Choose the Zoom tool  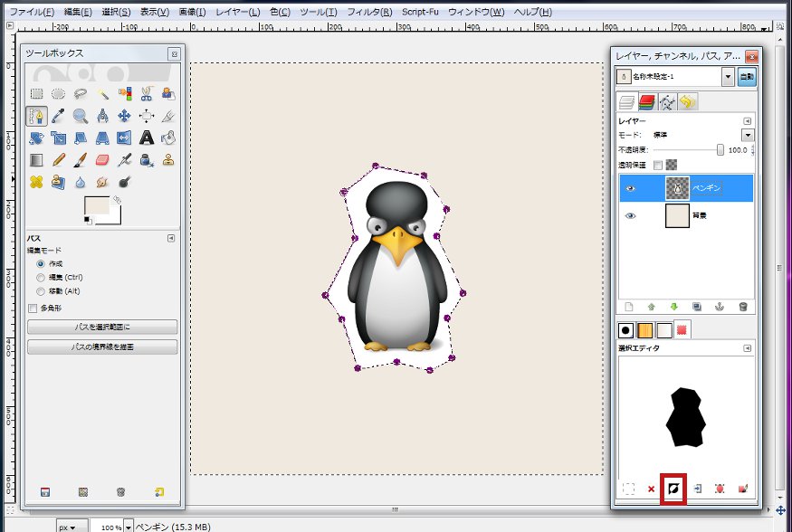80,116
